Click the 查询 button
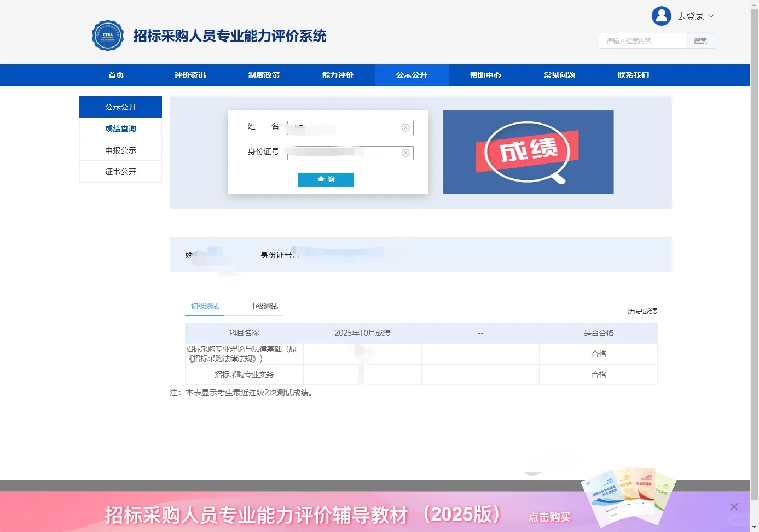This screenshot has height=532, width=759. pyautogui.click(x=326, y=179)
